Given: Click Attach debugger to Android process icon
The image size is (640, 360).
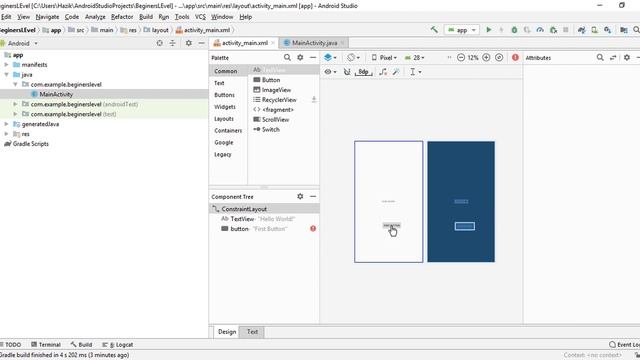Looking at the screenshot, I should (x=553, y=30).
